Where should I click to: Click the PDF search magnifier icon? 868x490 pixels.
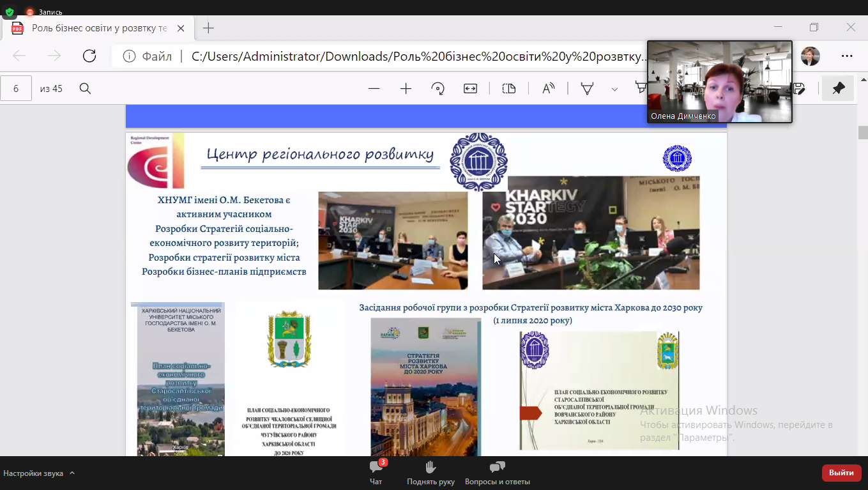pyautogui.click(x=85, y=89)
